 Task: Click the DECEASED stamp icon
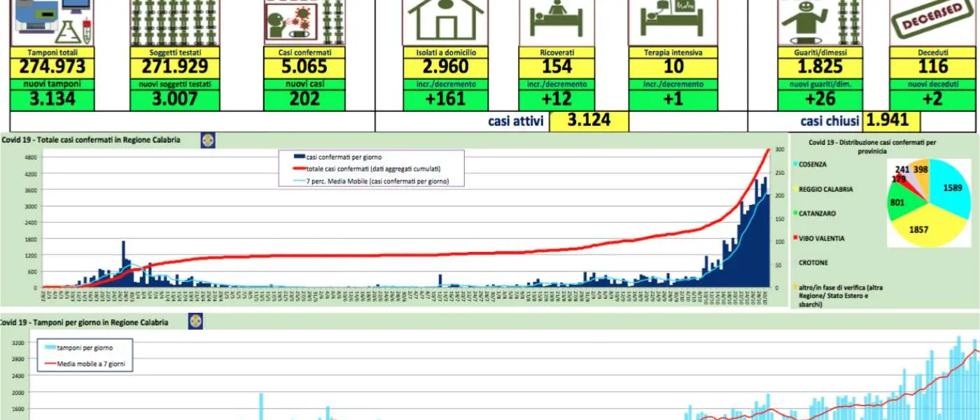tap(932, 21)
